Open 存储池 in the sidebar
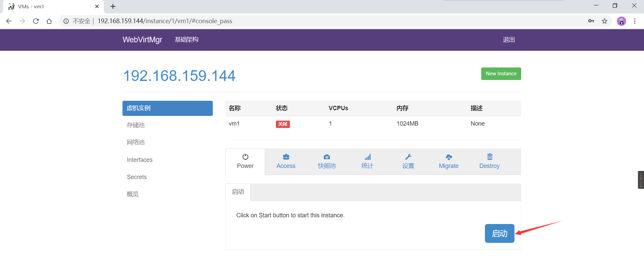 click(136, 125)
